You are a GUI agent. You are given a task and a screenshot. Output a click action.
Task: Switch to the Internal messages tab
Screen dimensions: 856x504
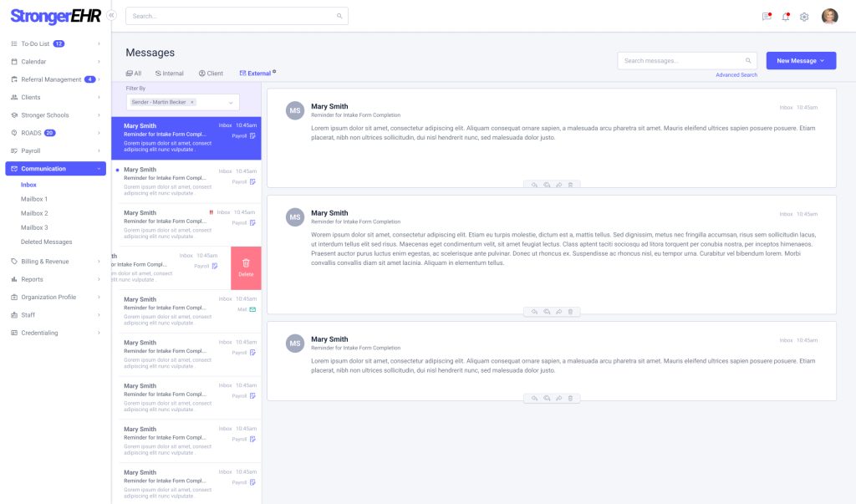[x=170, y=74]
